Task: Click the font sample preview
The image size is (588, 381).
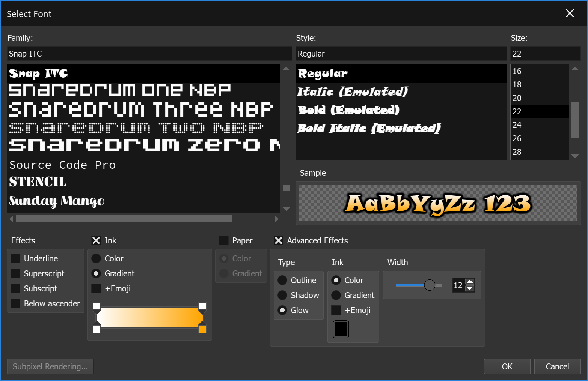Action: 438,203
